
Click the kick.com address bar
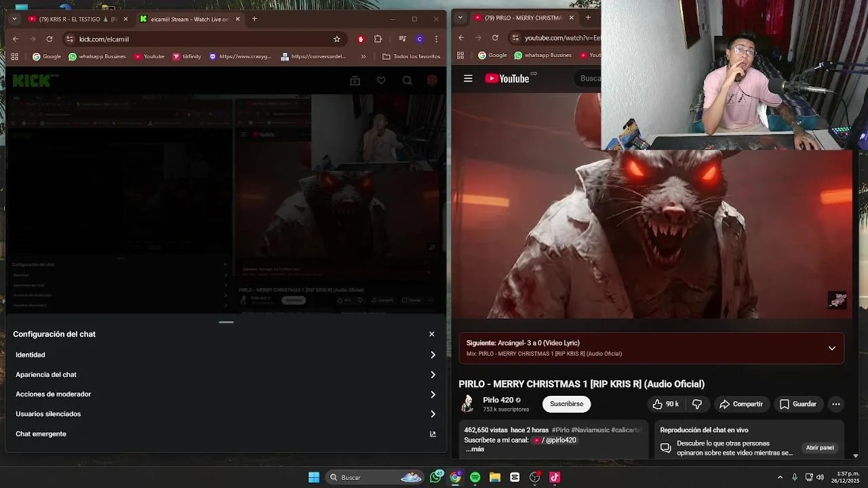[203, 39]
